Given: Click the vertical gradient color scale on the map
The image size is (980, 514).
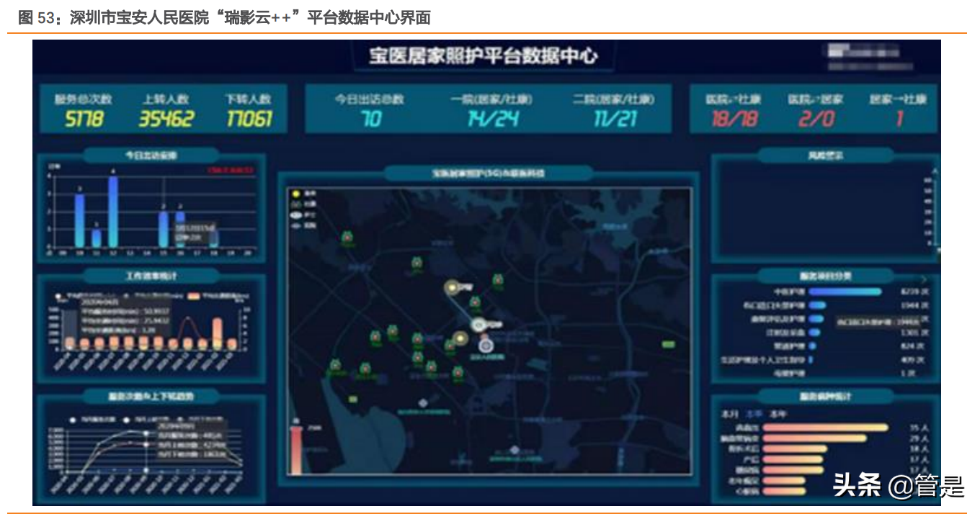Looking at the screenshot, I should pos(295,448).
